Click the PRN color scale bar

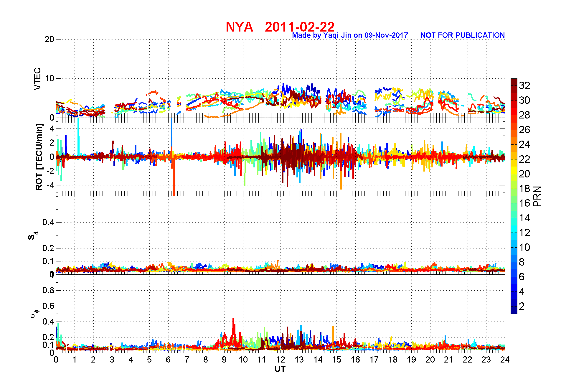[514, 196]
